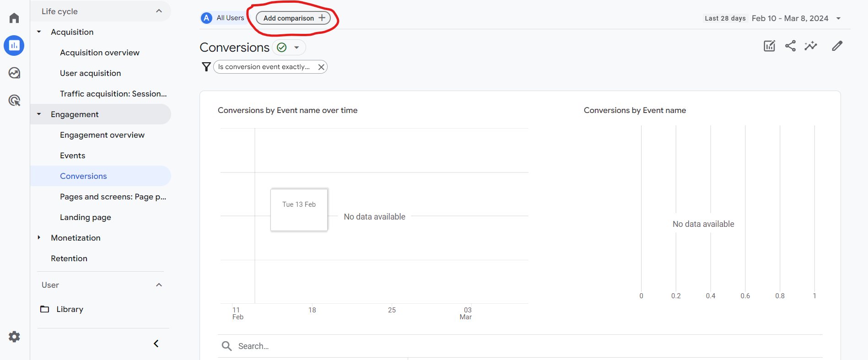Open the Insights sparkline icon

point(811,46)
